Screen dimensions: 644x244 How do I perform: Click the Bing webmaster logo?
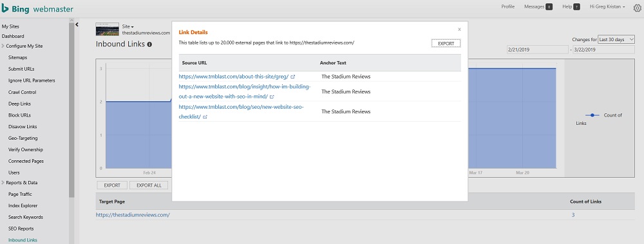(x=37, y=8)
